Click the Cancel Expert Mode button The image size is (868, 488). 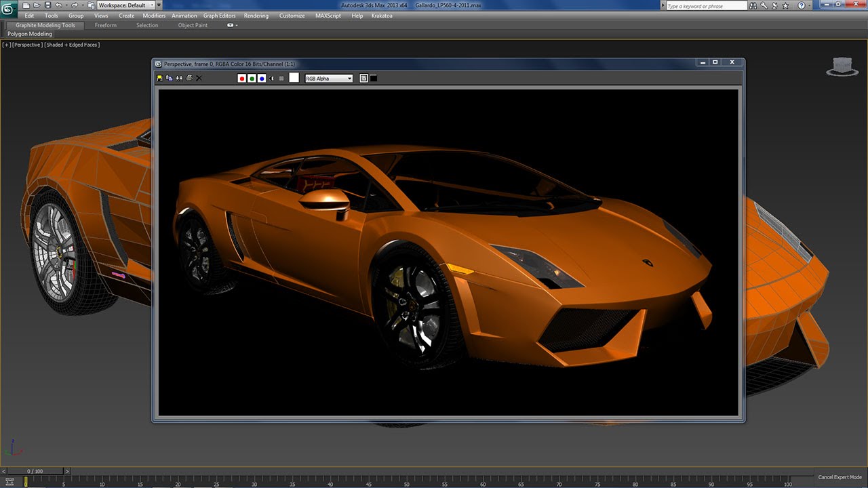tap(840, 477)
